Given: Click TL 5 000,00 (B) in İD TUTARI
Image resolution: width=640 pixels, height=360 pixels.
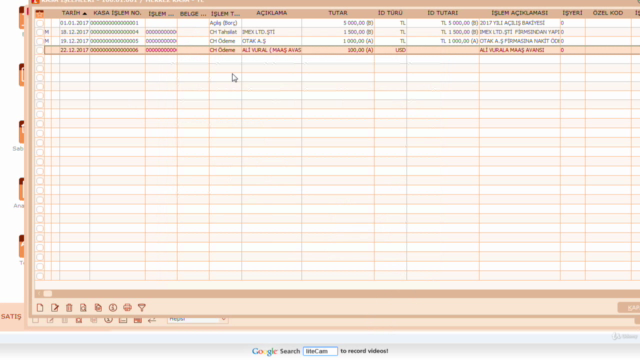Looking at the screenshot, I should (459, 23).
